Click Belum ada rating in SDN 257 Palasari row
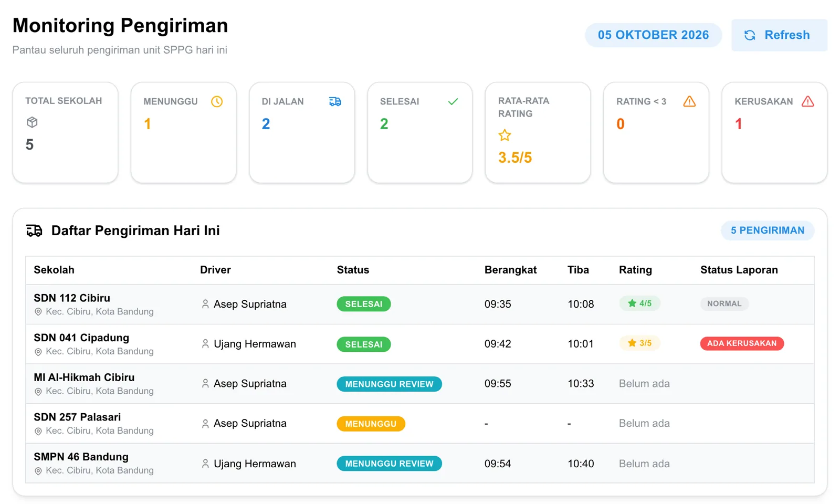 coord(644,423)
